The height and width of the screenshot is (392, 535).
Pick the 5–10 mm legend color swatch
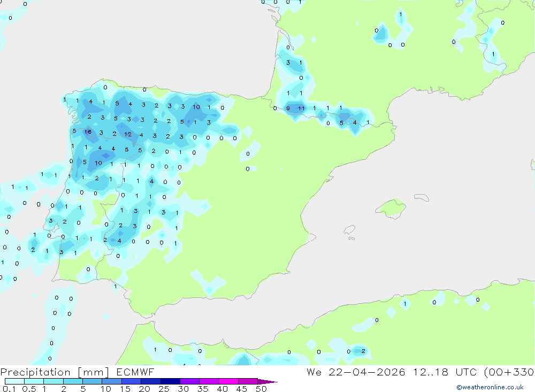(x=92, y=381)
